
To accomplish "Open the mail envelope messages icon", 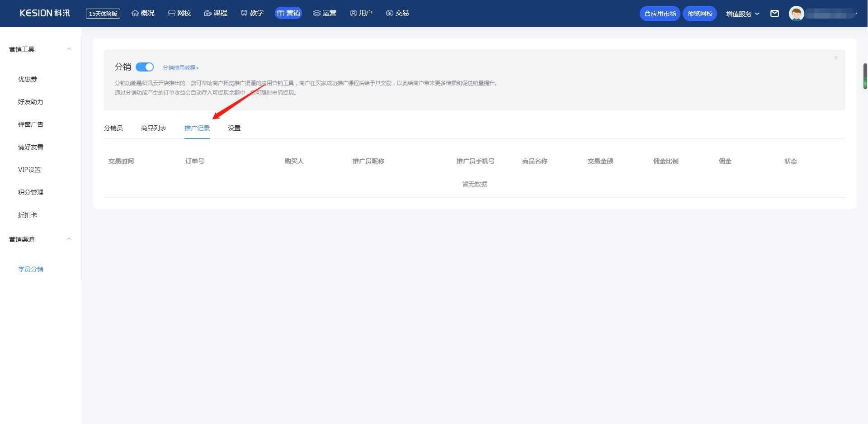I will pos(774,14).
